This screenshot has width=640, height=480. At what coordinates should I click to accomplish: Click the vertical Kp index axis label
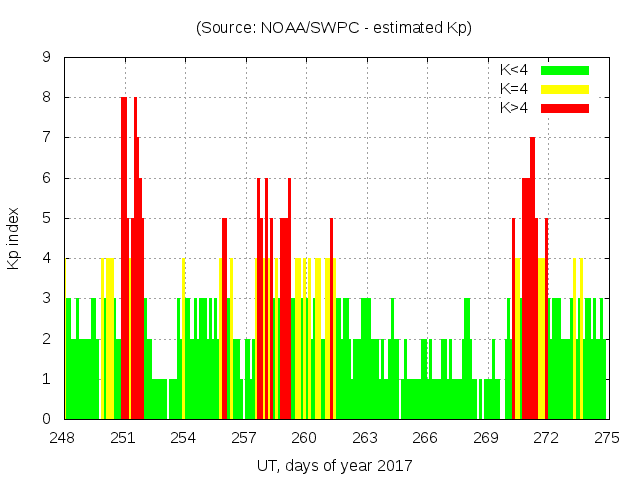click(14, 238)
